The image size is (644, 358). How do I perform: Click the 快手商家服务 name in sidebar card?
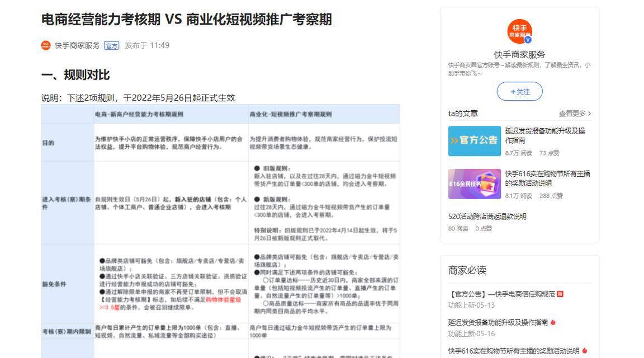[x=519, y=55]
